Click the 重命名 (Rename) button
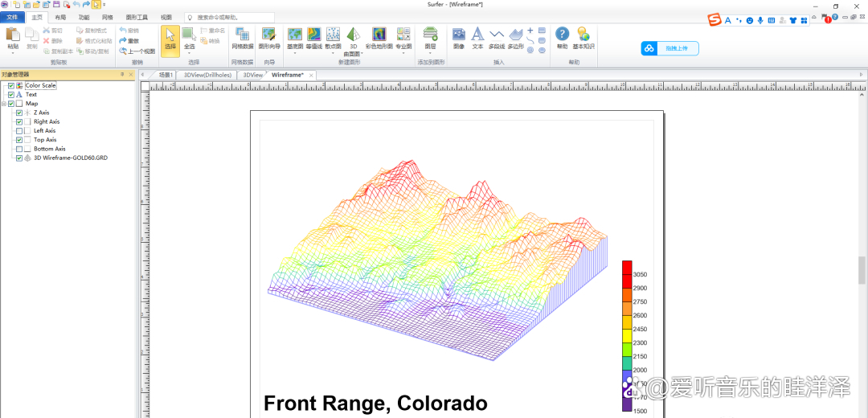This screenshot has height=418, width=868. [x=212, y=31]
